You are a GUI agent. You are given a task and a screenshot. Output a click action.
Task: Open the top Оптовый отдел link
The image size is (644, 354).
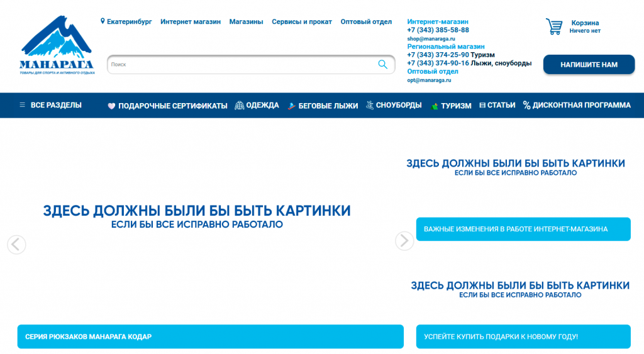366,22
